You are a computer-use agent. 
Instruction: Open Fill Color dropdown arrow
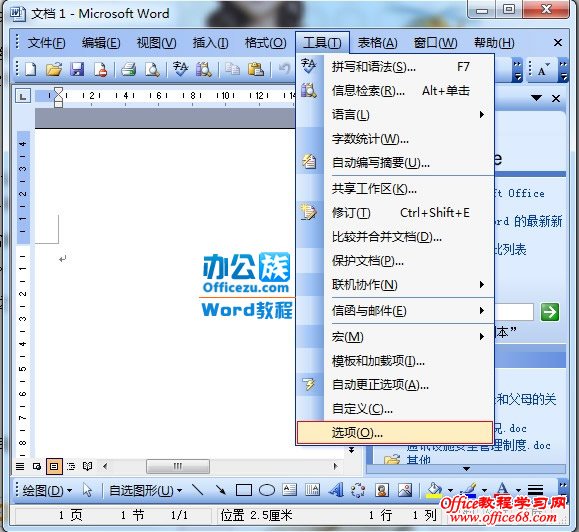[x=450, y=491]
